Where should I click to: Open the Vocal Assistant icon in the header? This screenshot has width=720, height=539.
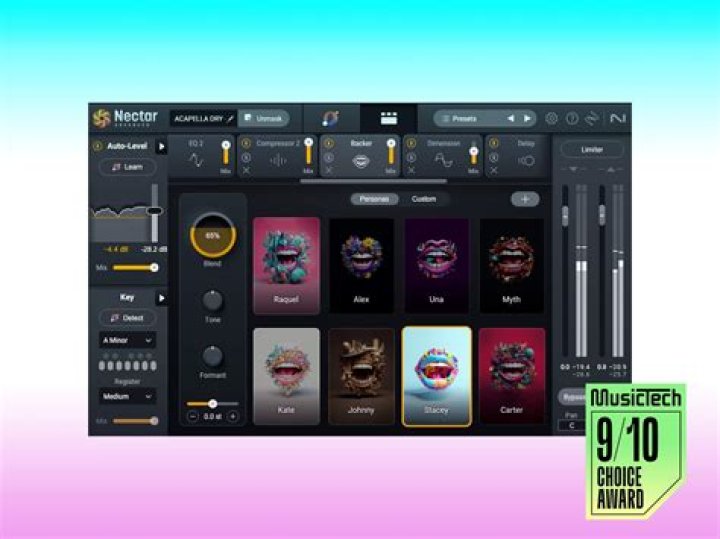point(331,118)
